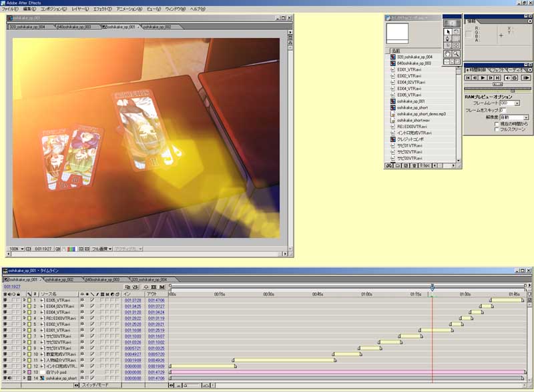Viewport: 534px width, 392px height.
Task: Select the Pan Behind tool
Action: (456, 45)
